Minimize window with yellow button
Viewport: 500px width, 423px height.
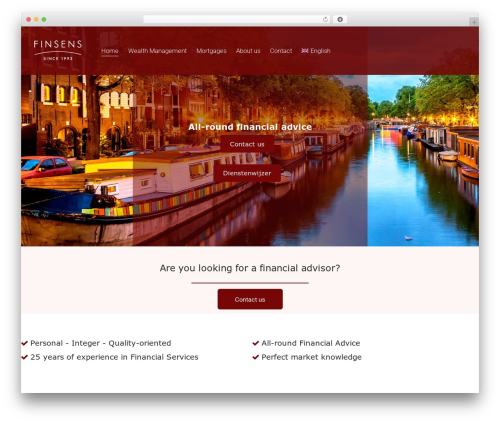[x=36, y=20]
